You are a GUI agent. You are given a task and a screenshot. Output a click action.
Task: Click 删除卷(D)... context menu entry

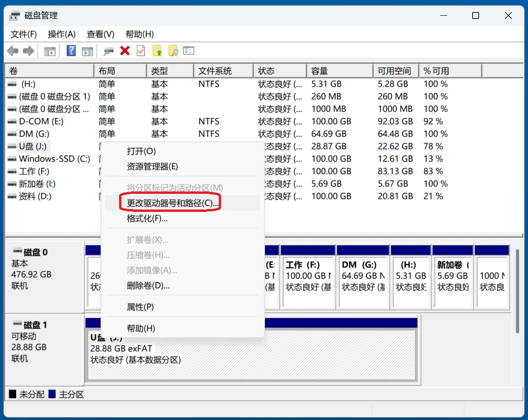pos(148,286)
